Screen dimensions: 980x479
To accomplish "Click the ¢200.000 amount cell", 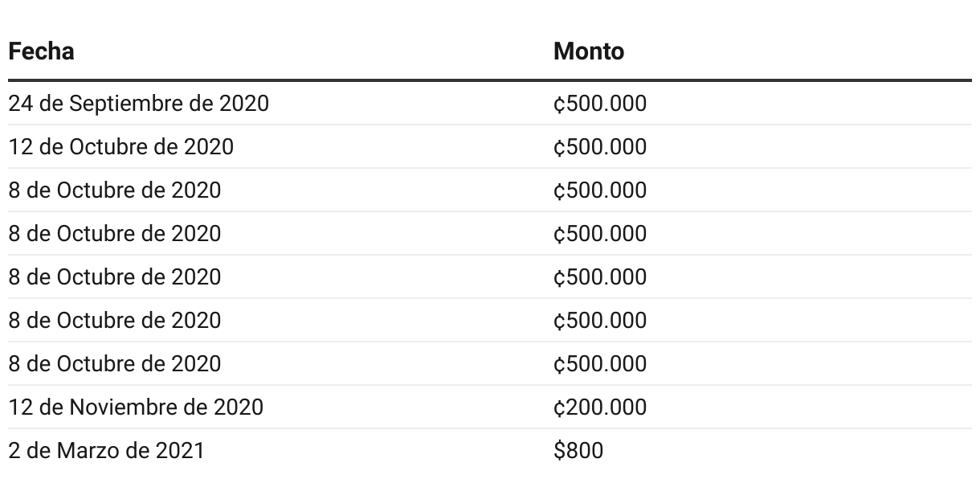I will click(x=599, y=407).
